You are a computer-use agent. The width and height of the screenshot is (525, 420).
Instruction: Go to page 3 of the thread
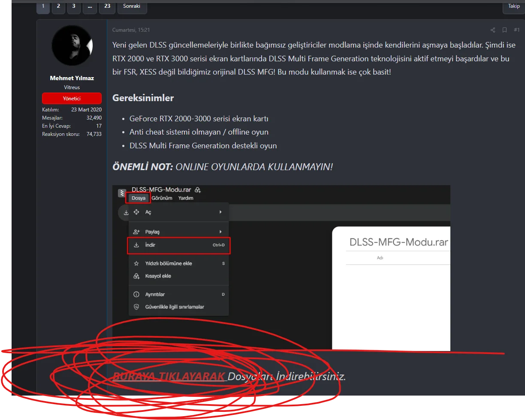pos(74,6)
